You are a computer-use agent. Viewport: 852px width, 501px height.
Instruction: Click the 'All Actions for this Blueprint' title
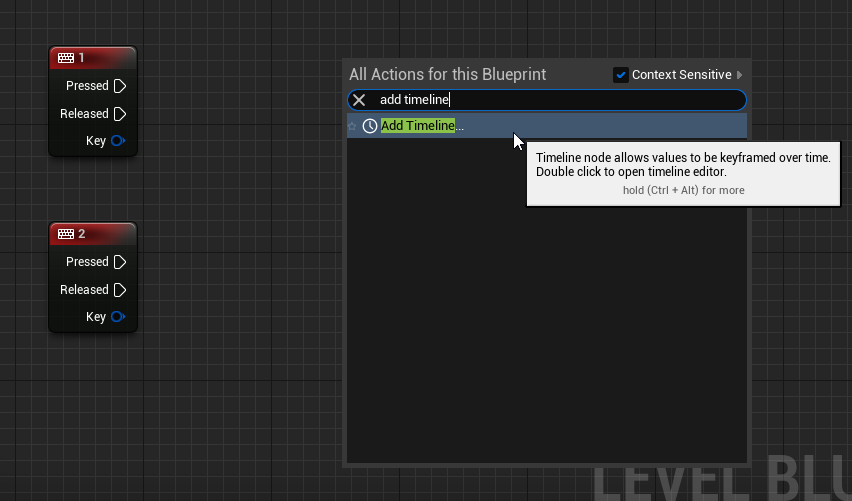pos(447,74)
